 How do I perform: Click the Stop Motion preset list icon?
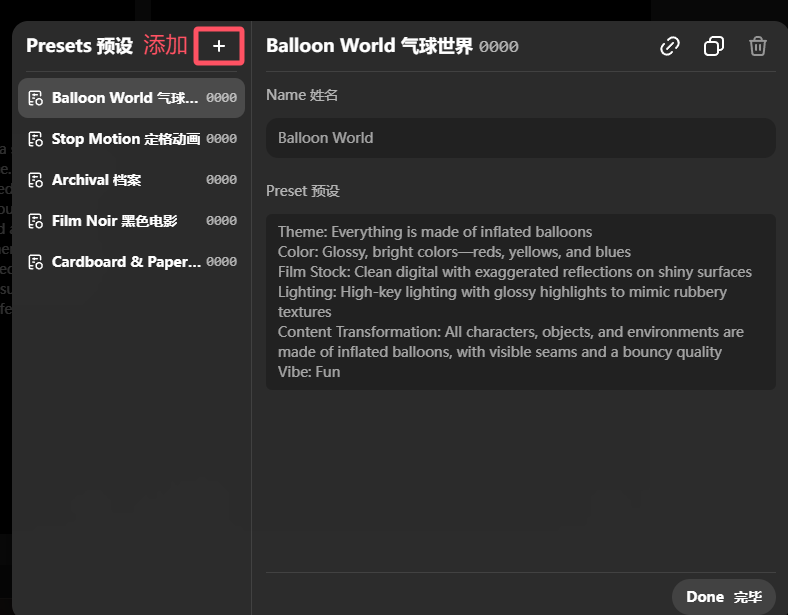[36, 139]
